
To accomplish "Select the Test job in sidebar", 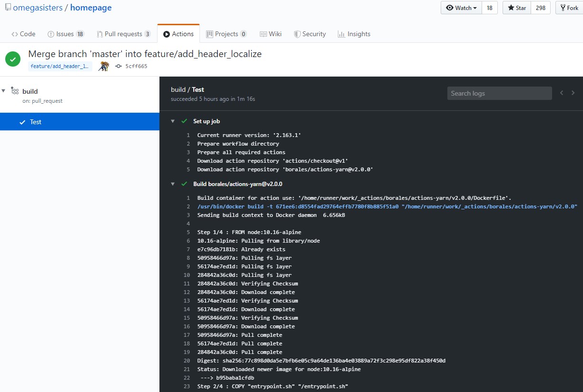I will (x=79, y=122).
